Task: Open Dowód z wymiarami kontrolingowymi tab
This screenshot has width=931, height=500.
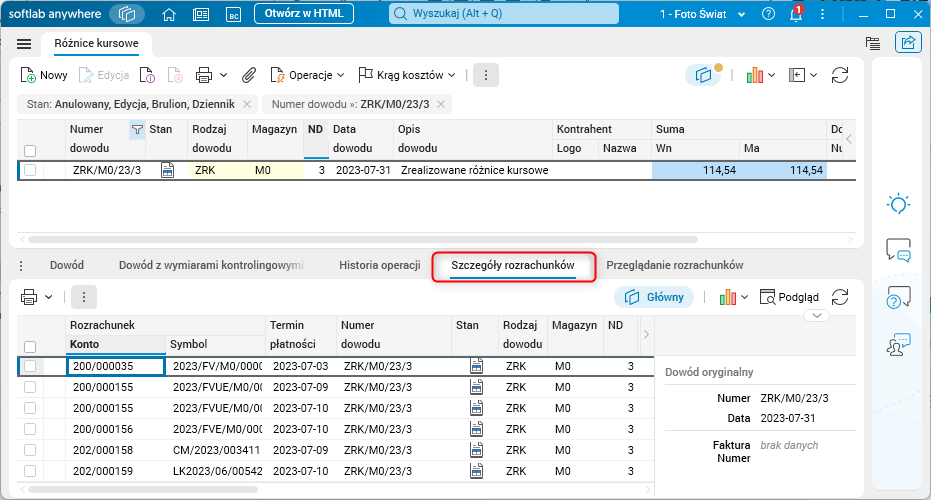Action: (211, 265)
